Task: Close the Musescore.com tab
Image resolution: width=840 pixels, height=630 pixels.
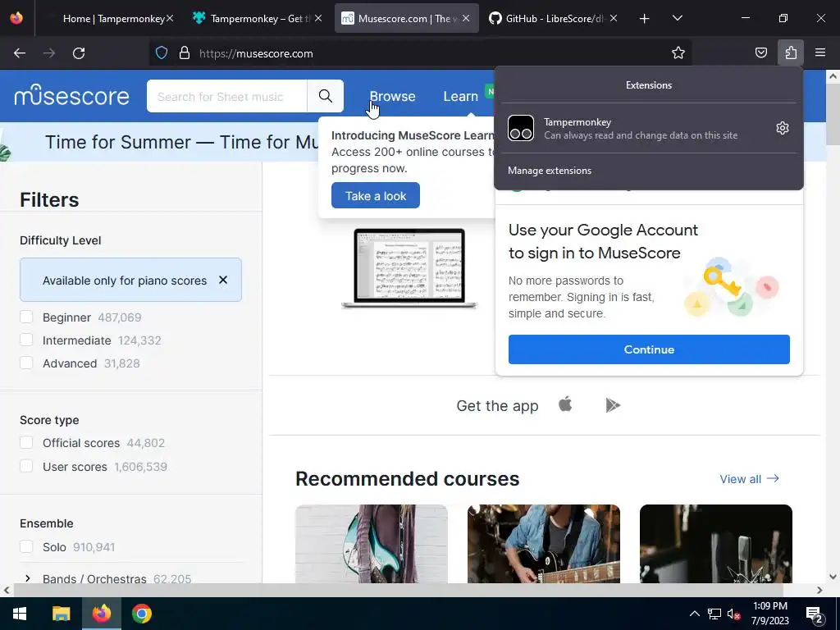Action: pos(466,18)
